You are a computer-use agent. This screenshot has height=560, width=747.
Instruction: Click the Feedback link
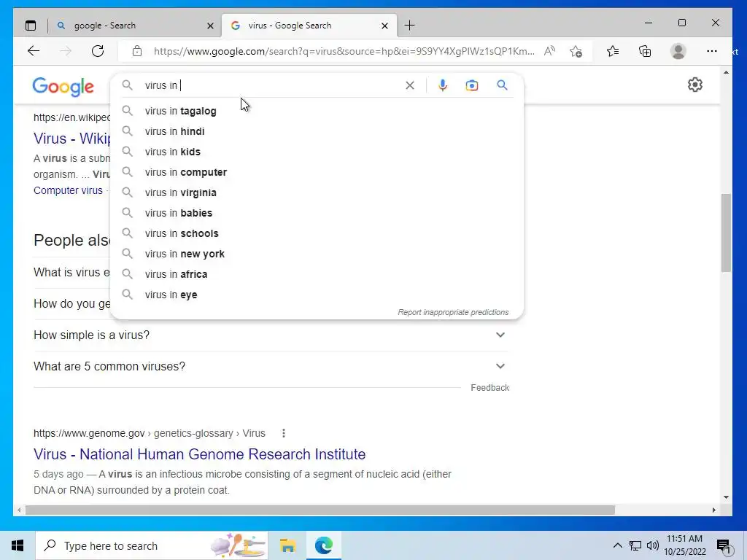click(489, 388)
